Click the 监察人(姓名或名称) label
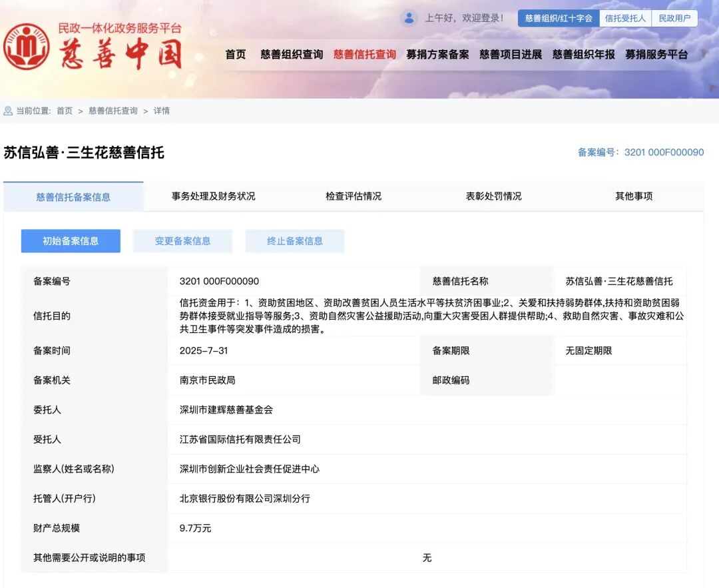 (73, 469)
